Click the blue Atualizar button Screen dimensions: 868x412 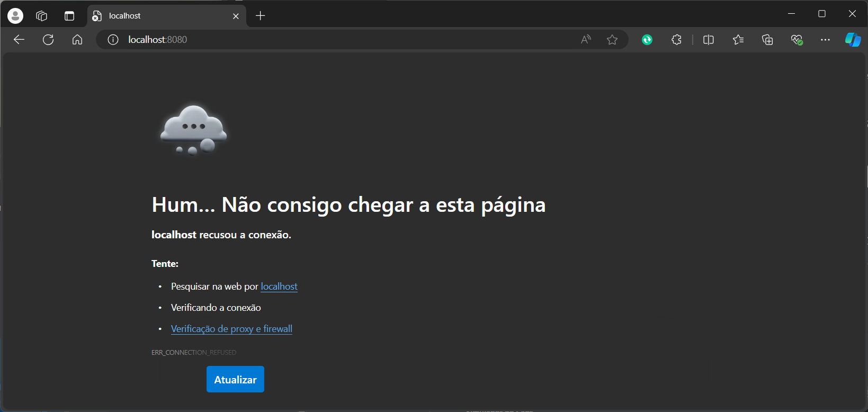[x=235, y=379]
